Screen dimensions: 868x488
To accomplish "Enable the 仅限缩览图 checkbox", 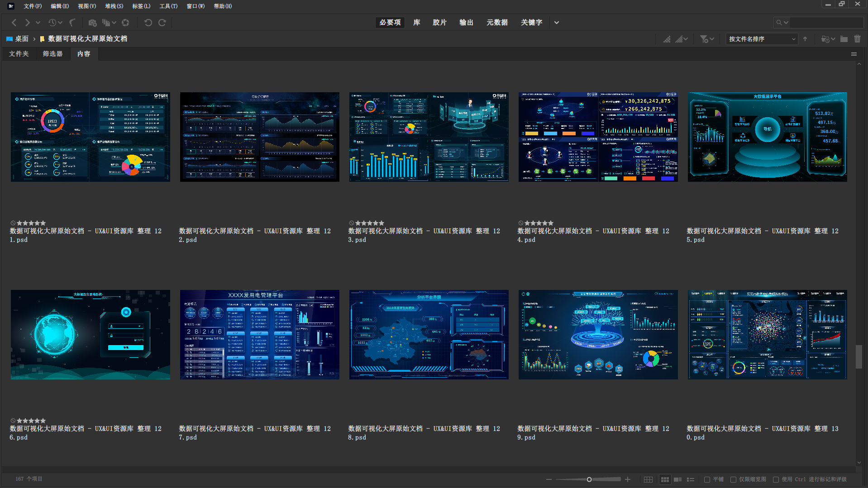I will point(734,479).
